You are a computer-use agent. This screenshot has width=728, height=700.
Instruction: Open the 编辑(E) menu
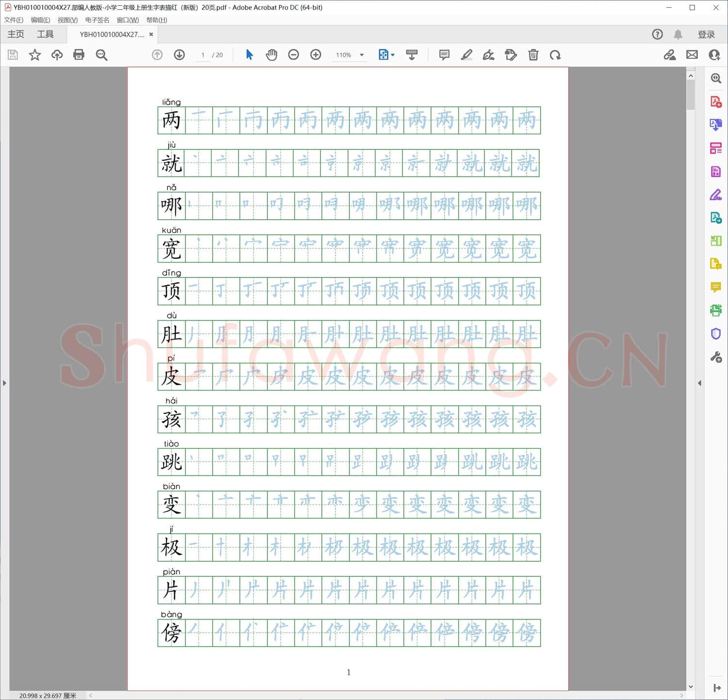40,20
